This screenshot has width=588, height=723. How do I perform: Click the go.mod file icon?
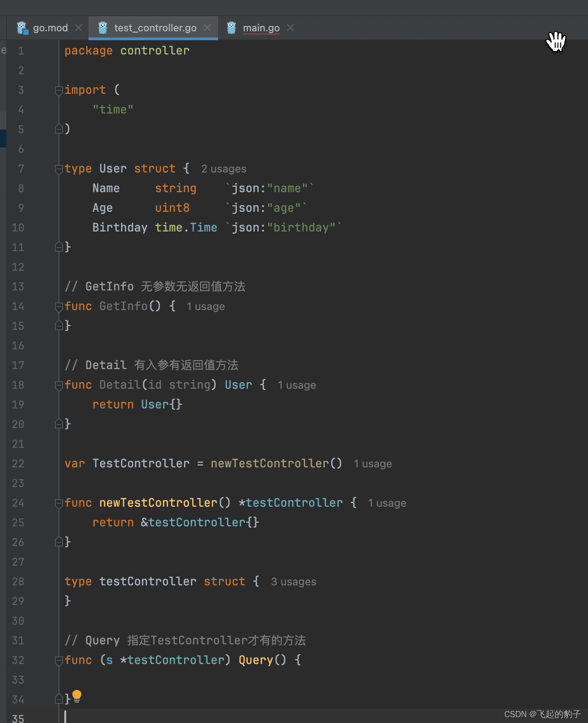tap(22, 28)
